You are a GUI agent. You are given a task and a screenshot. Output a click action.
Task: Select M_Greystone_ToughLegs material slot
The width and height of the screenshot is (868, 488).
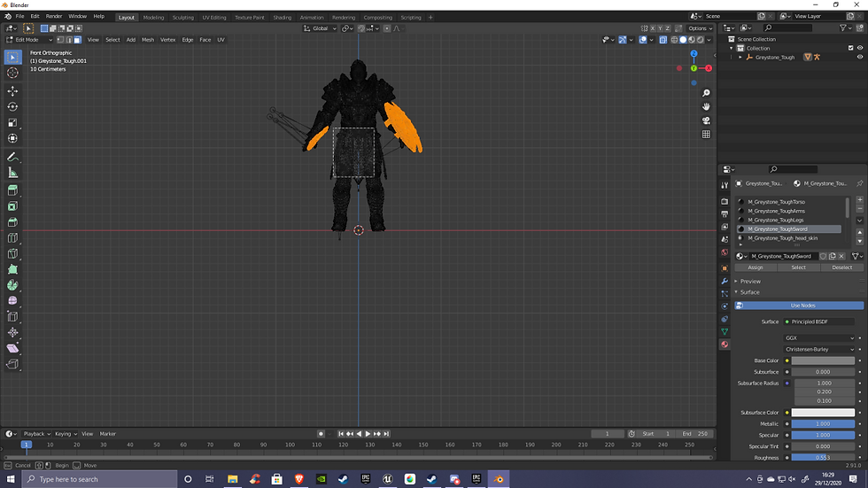[789, 221]
